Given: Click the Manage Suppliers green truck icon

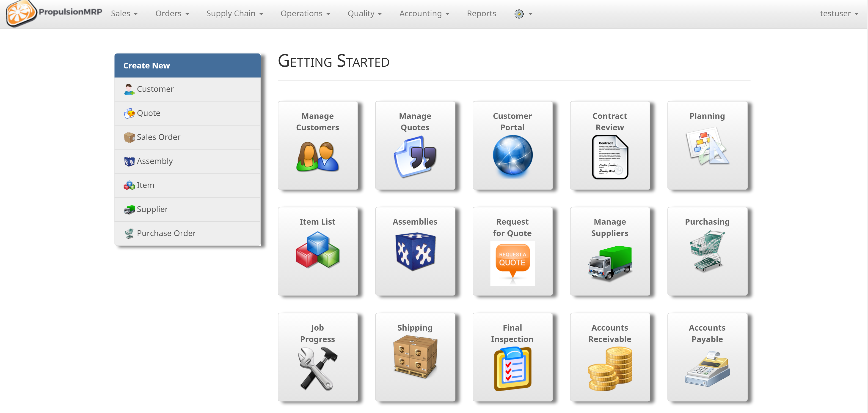Looking at the screenshot, I should [x=609, y=263].
